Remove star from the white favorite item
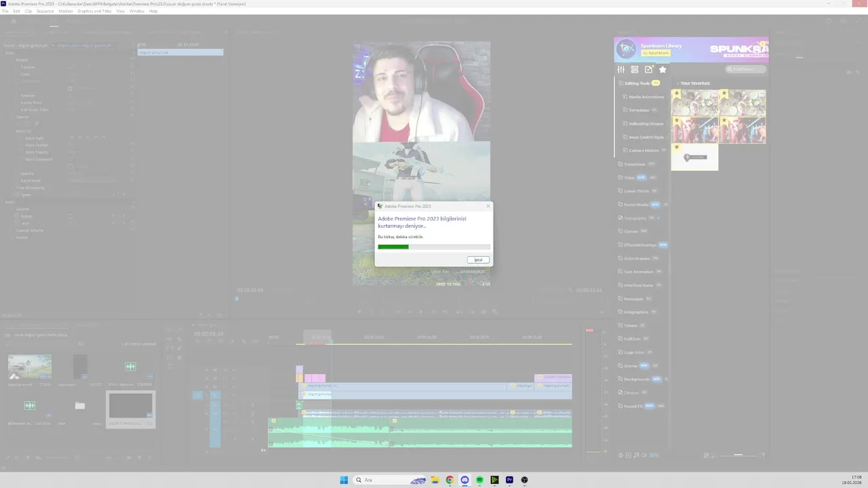Viewport: 868px width, 488px height. point(676,147)
